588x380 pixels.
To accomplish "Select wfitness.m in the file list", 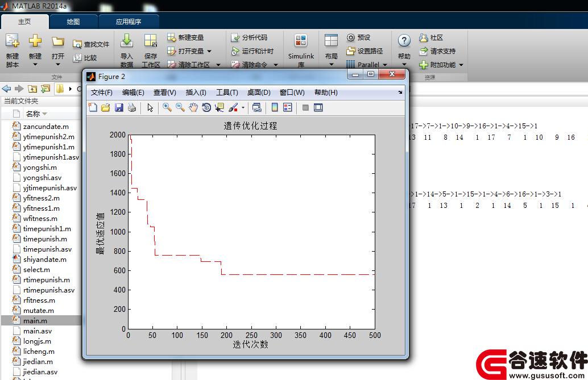I will [x=42, y=219].
